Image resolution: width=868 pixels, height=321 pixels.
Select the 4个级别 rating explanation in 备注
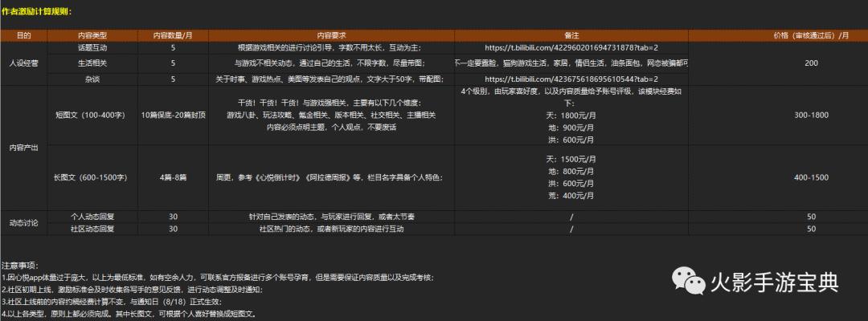pyautogui.click(x=571, y=97)
